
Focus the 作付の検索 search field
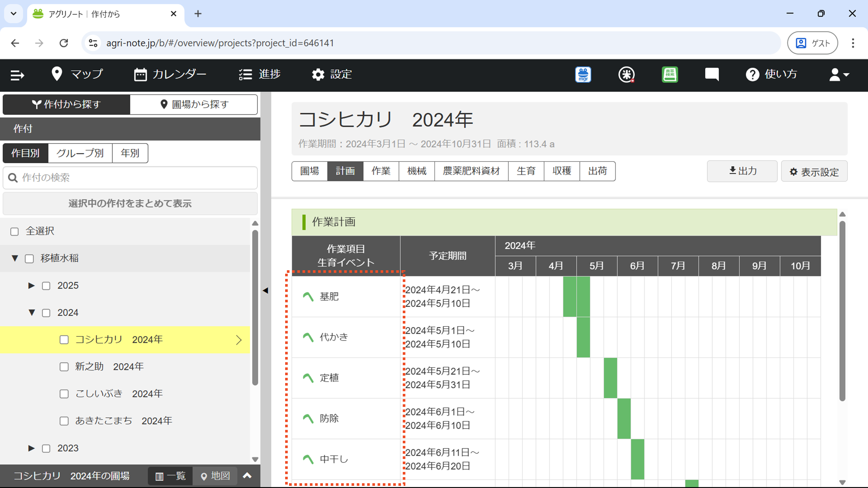[130, 177]
